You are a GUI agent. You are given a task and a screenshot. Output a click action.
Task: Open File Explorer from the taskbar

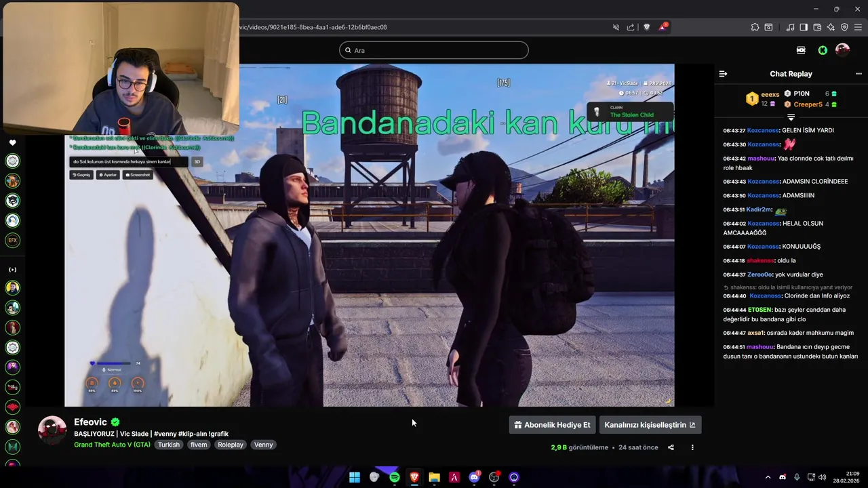click(434, 477)
